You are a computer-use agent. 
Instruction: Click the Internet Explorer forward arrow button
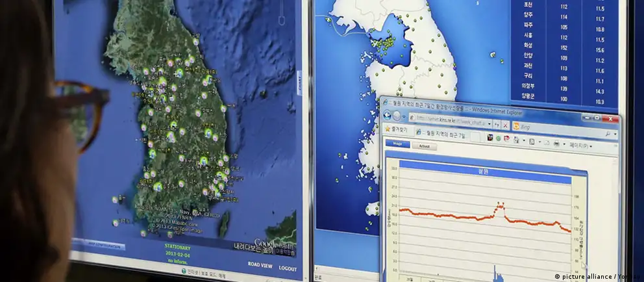click(x=397, y=116)
